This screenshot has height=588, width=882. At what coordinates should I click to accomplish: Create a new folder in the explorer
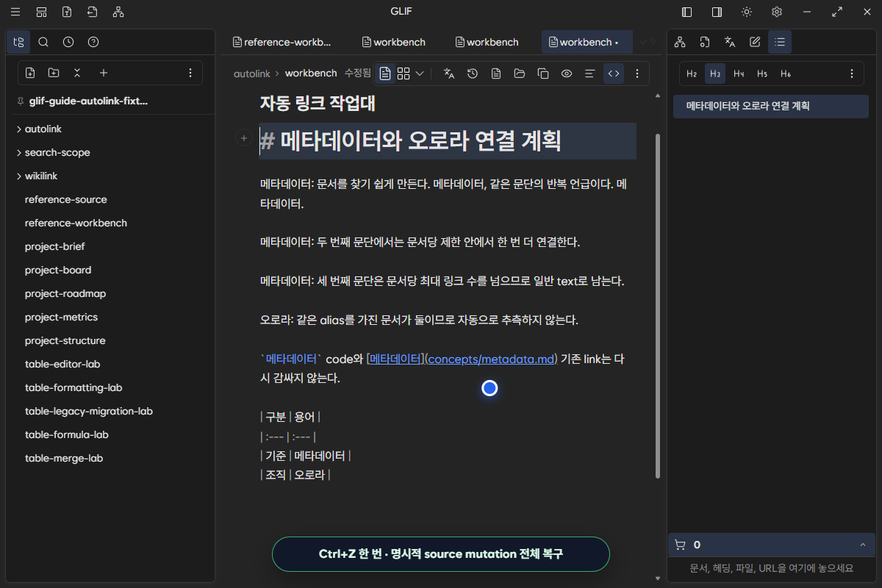pyautogui.click(x=54, y=73)
